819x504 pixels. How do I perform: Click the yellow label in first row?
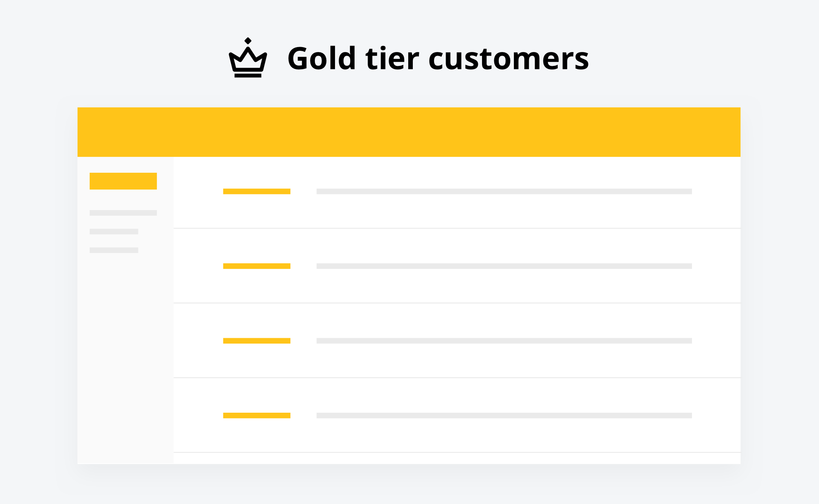coord(257,191)
